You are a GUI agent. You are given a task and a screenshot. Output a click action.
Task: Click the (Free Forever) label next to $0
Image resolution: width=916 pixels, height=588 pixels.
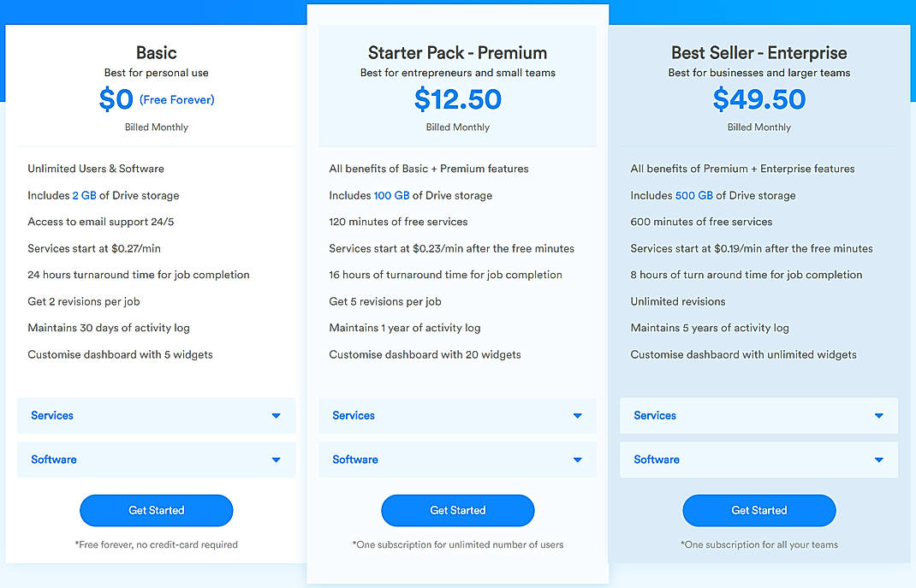[x=175, y=100]
